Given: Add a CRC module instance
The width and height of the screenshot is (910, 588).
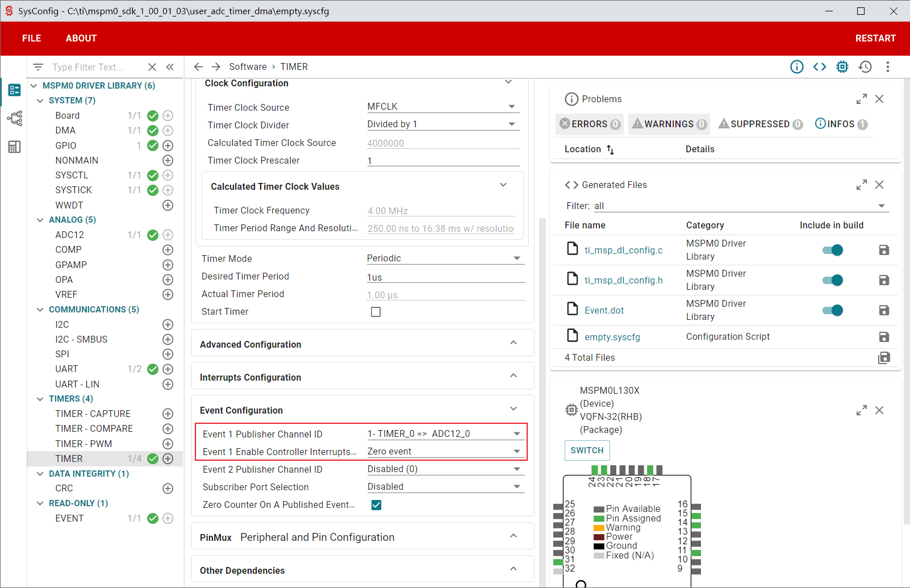Looking at the screenshot, I should (x=168, y=489).
